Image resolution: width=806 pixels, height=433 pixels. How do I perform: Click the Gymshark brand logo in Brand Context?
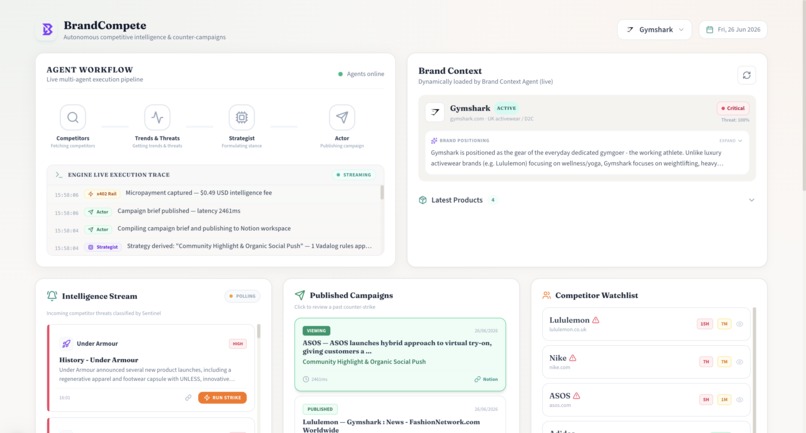pyautogui.click(x=435, y=112)
